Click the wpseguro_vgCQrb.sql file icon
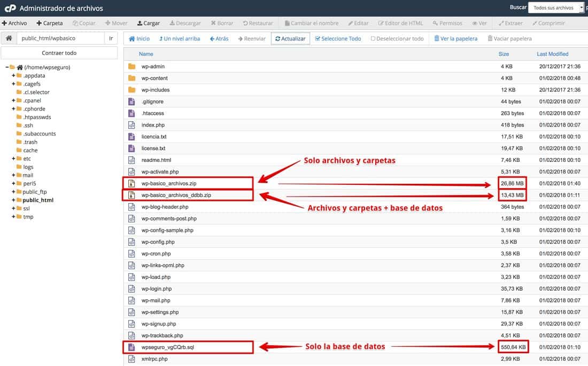588x366 pixels. [x=131, y=347]
